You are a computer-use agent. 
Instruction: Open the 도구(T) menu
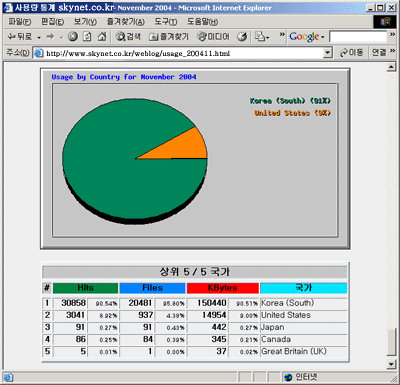166,22
